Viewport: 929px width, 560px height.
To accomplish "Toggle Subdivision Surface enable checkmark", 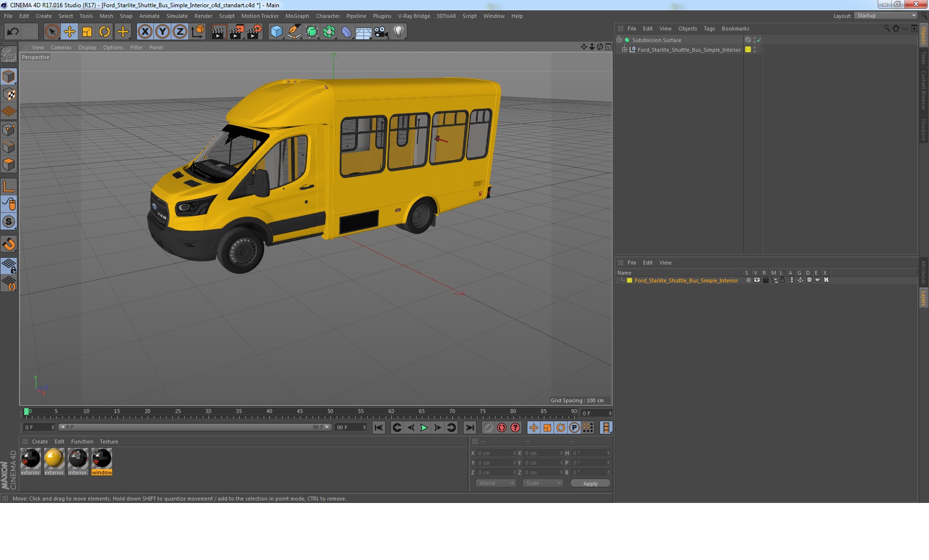I will pyautogui.click(x=759, y=40).
